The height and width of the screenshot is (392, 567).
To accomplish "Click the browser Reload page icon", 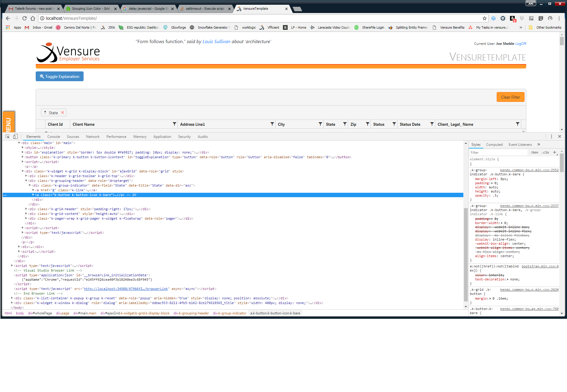I will click(x=25, y=18).
